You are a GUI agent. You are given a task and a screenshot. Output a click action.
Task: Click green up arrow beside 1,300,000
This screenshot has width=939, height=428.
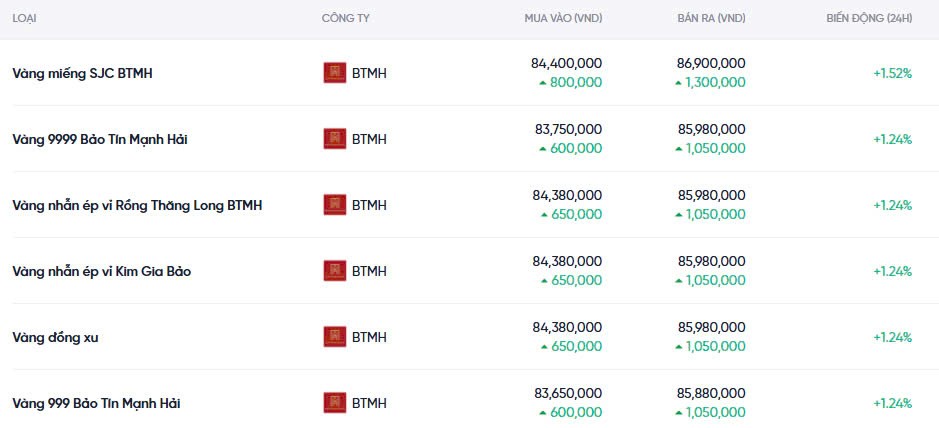tap(678, 83)
